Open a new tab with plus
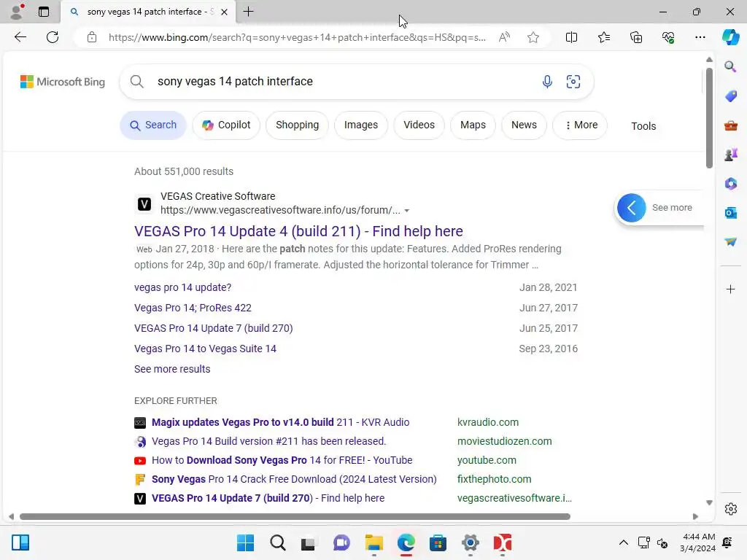 click(248, 12)
